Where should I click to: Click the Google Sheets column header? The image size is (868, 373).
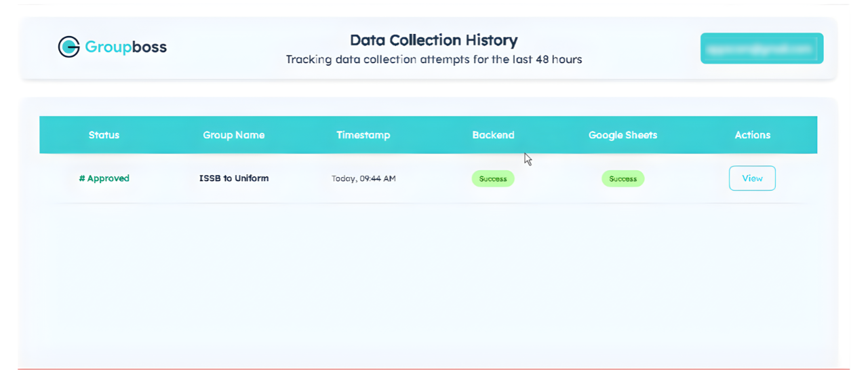click(x=623, y=135)
